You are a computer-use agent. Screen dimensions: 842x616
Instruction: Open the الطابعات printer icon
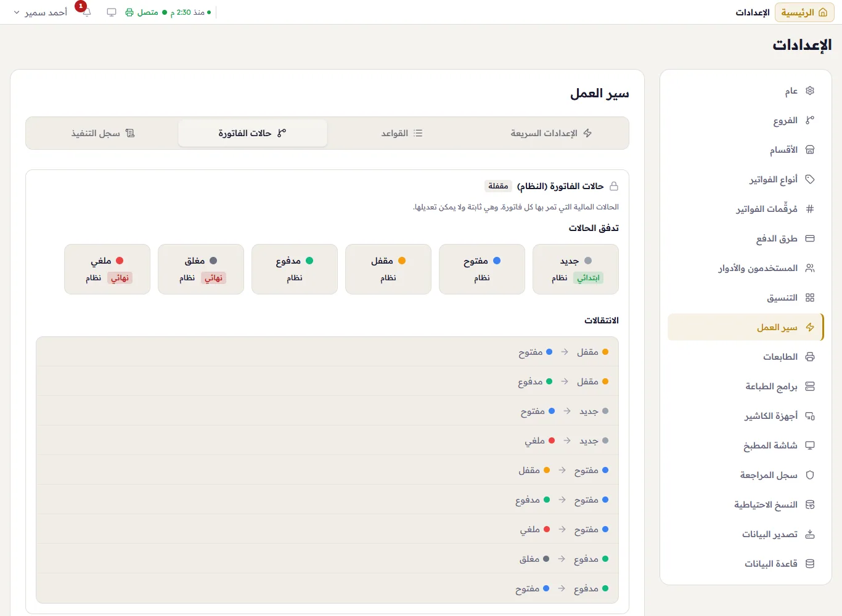[810, 357]
